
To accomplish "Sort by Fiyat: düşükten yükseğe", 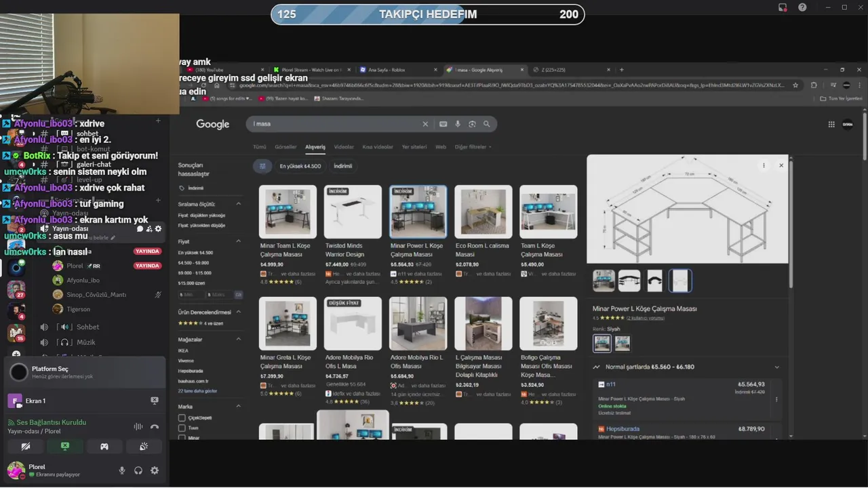I will click(202, 216).
